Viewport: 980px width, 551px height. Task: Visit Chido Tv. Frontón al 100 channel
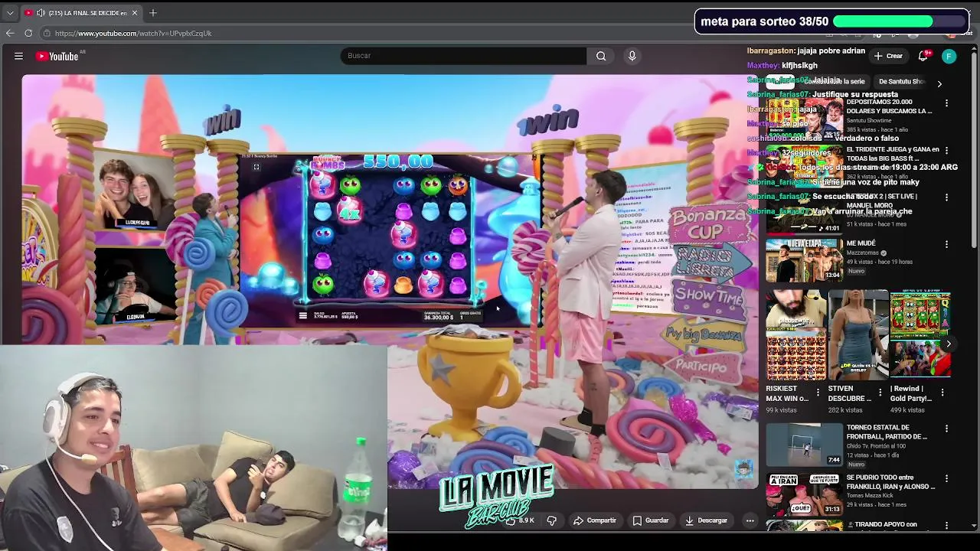pos(876,446)
